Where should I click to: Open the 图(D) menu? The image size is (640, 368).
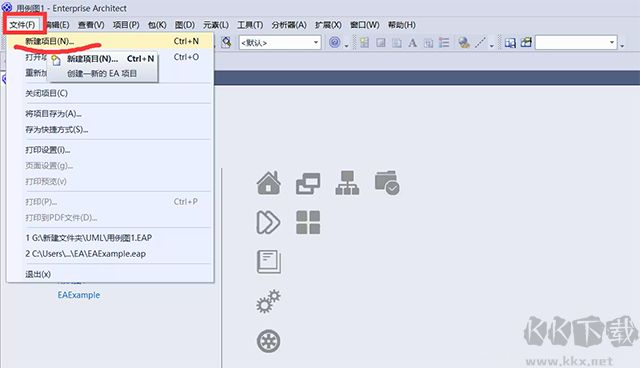pos(185,25)
